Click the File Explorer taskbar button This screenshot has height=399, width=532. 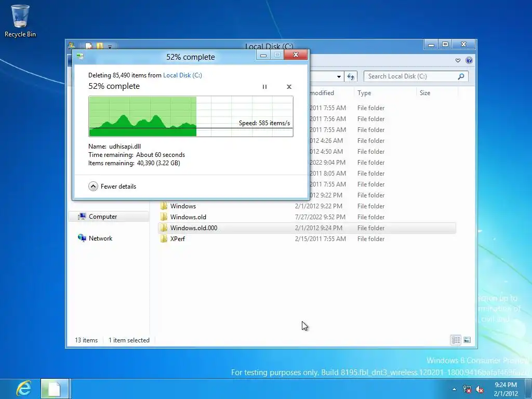55,389
